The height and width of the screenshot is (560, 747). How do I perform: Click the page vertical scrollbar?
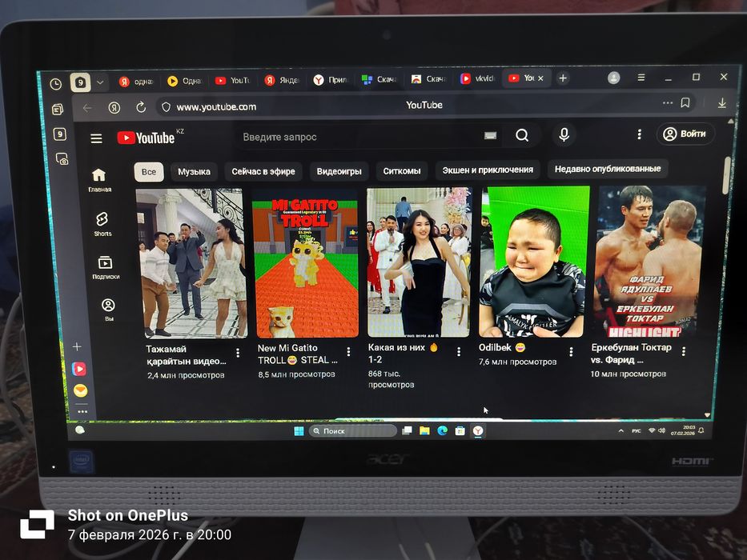728,175
